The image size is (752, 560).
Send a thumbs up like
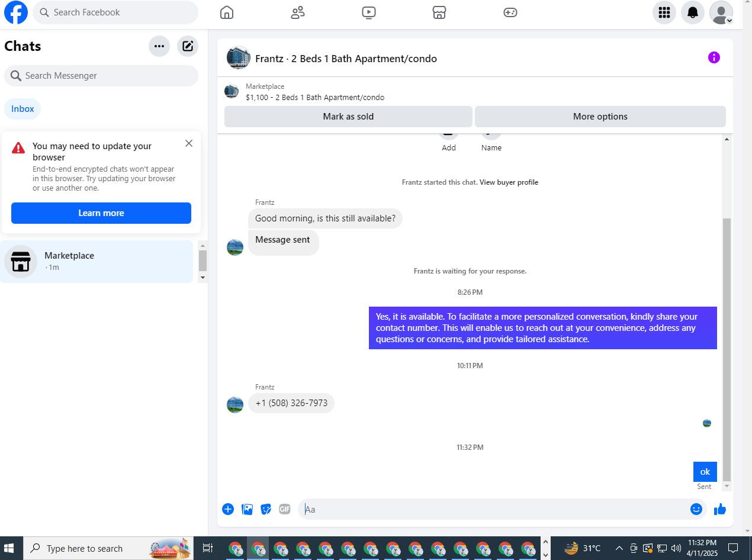(720, 509)
